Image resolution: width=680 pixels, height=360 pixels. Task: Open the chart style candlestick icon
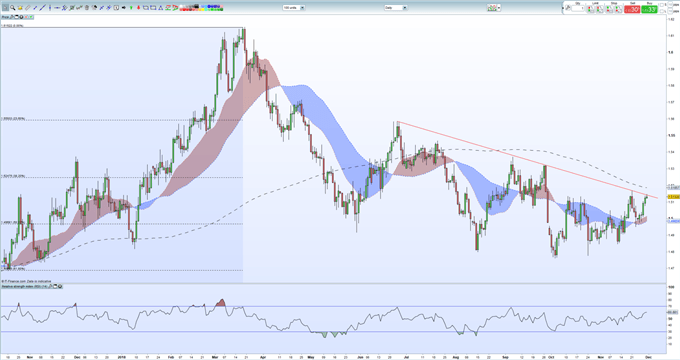point(492,7)
